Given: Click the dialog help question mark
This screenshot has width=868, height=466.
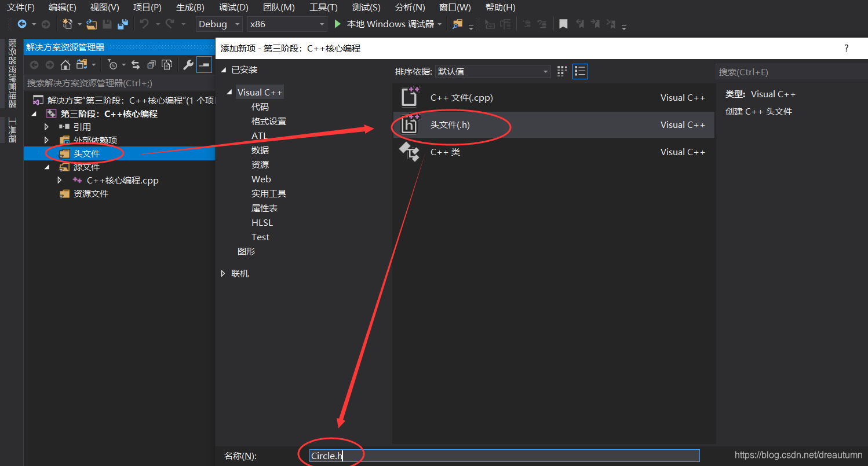Looking at the screenshot, I should click(x=847, y=48).
